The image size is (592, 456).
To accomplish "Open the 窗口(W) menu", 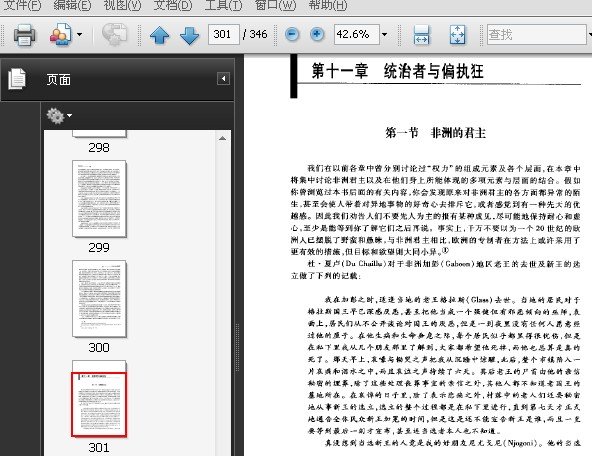I will click(275, 5).
